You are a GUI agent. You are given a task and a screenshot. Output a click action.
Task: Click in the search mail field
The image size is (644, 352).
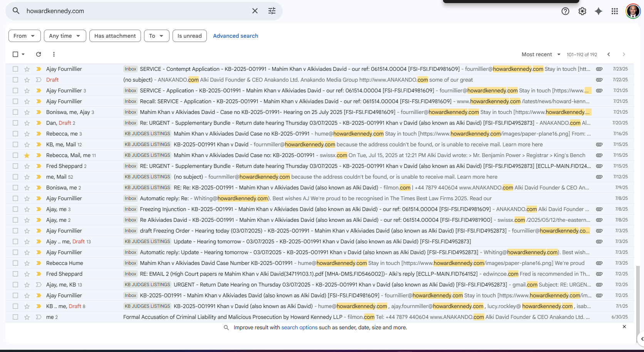(x=135, y=11)
